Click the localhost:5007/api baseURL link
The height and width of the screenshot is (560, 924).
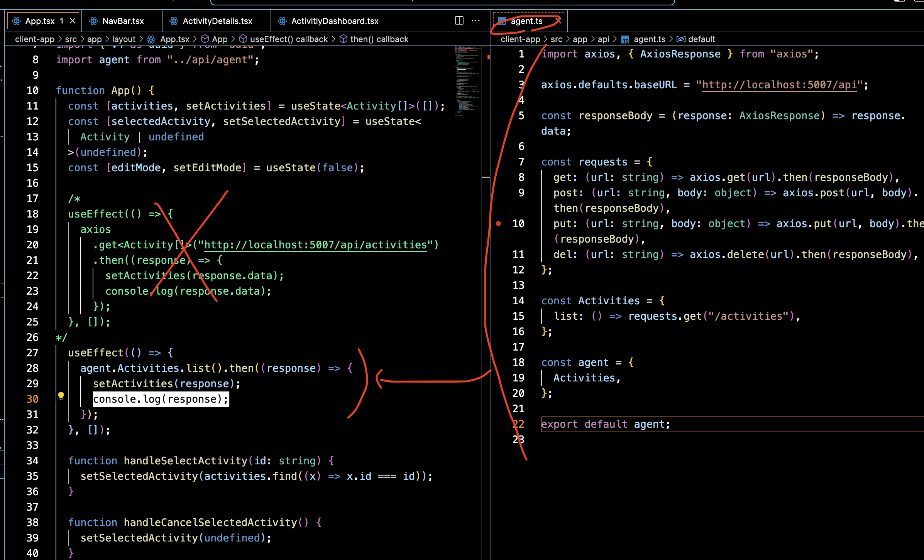pos(779,85)
